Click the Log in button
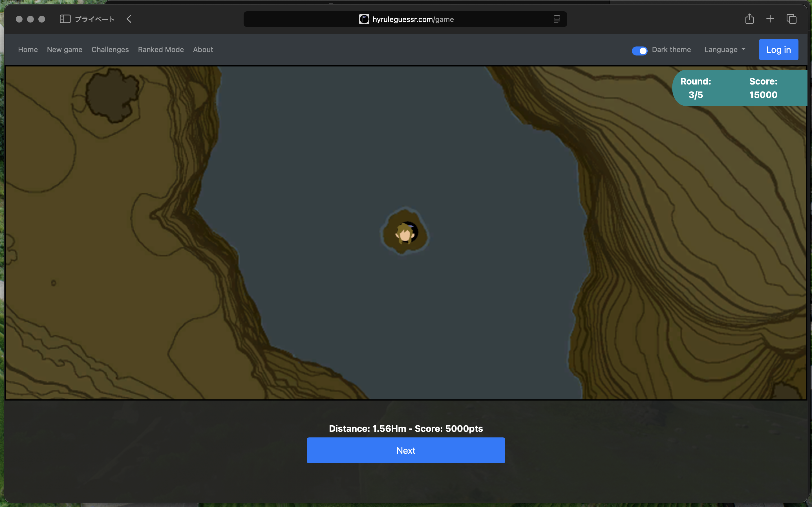Screen dimensions: 812x507 click(778, 50)
